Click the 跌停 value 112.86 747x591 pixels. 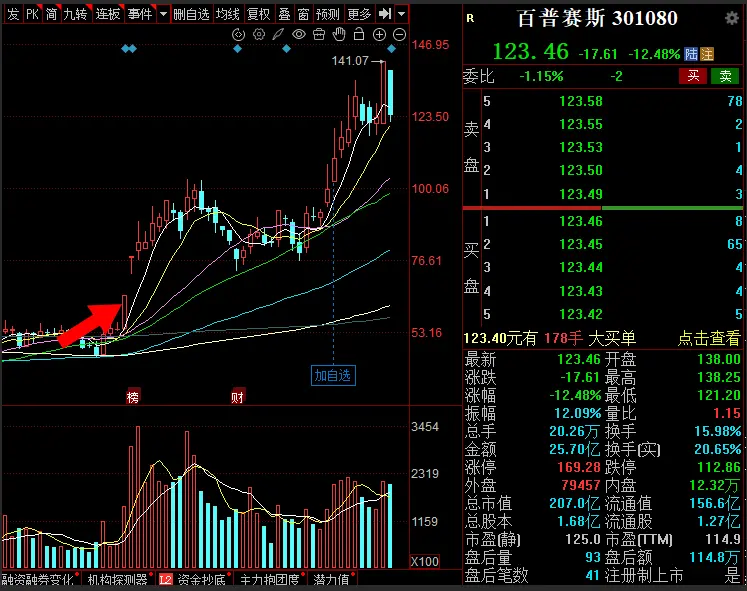click(x=718, y=467)
